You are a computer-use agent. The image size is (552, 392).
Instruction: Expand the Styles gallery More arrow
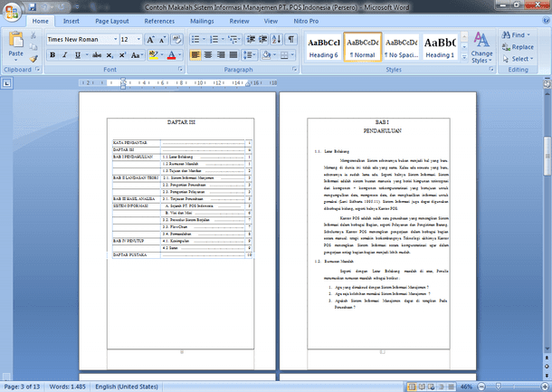[464, 57]
